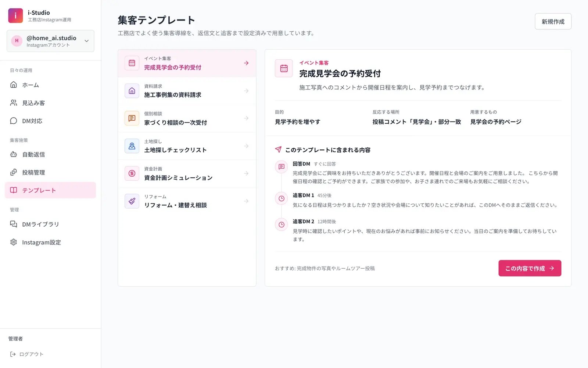Image resolution: width=588 pixels, height=368 pixels.
Task: Click the map pin icon of 土地探しチェックリスト
Action: coord(132,146)
